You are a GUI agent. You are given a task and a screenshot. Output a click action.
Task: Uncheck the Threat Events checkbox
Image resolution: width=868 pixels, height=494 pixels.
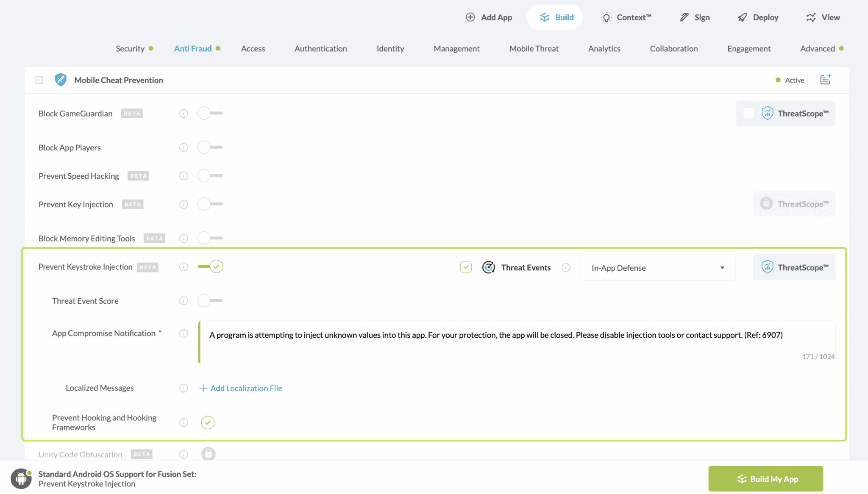click(466, 267)
